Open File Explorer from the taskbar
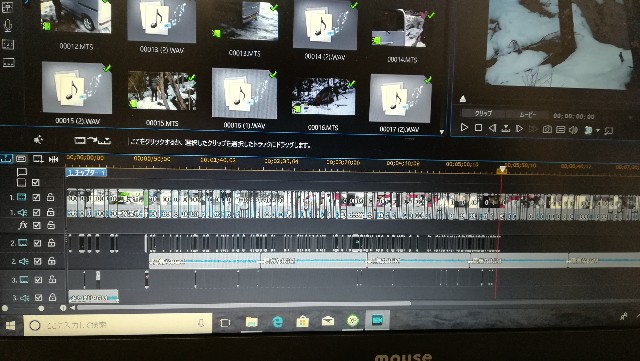 tap(251, 322)
